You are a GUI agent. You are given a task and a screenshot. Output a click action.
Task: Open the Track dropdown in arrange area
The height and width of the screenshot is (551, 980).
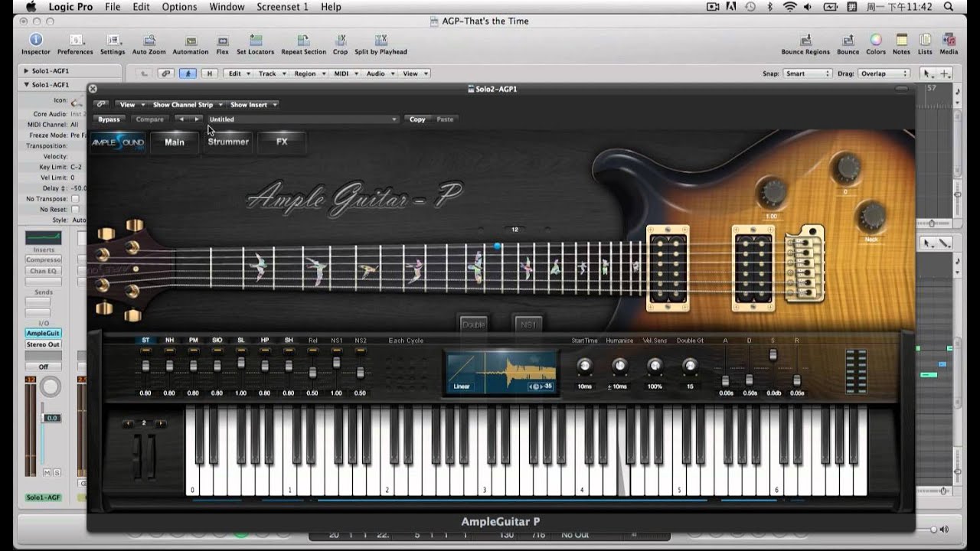click(x=272, y=73)
